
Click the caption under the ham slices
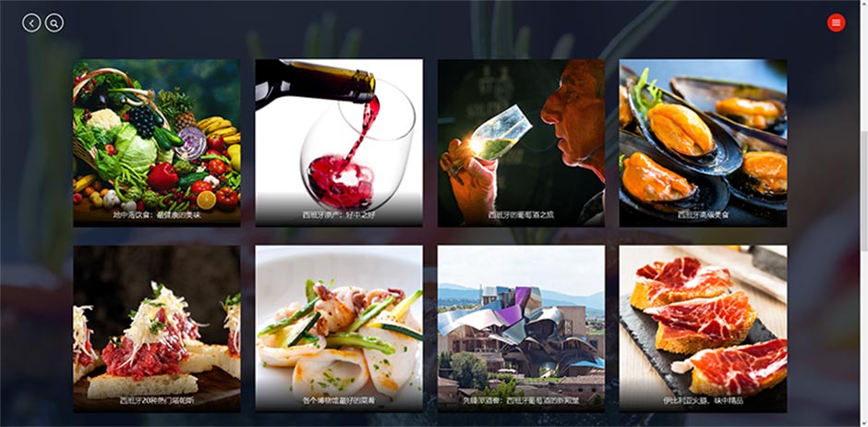[703, 400]
